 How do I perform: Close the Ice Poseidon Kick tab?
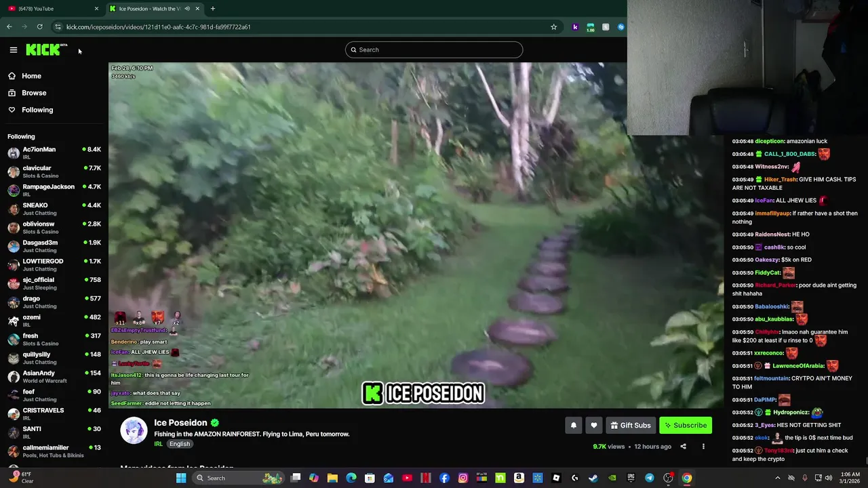pos(197,9)
